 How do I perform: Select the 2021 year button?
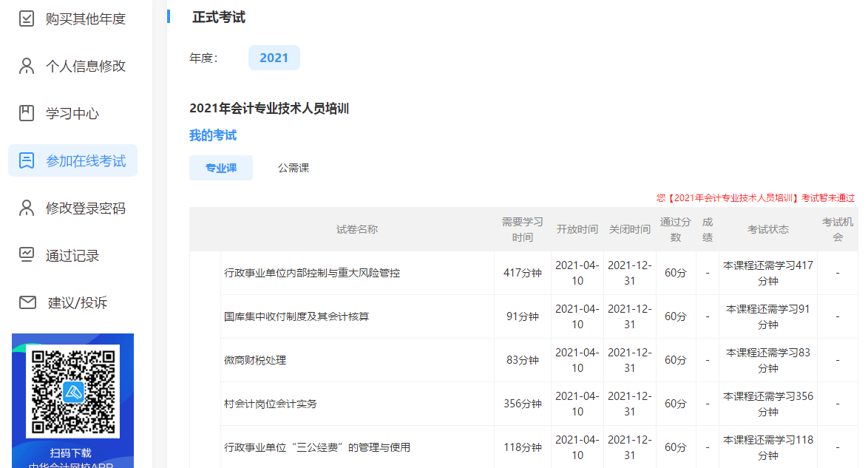(274, 58)
